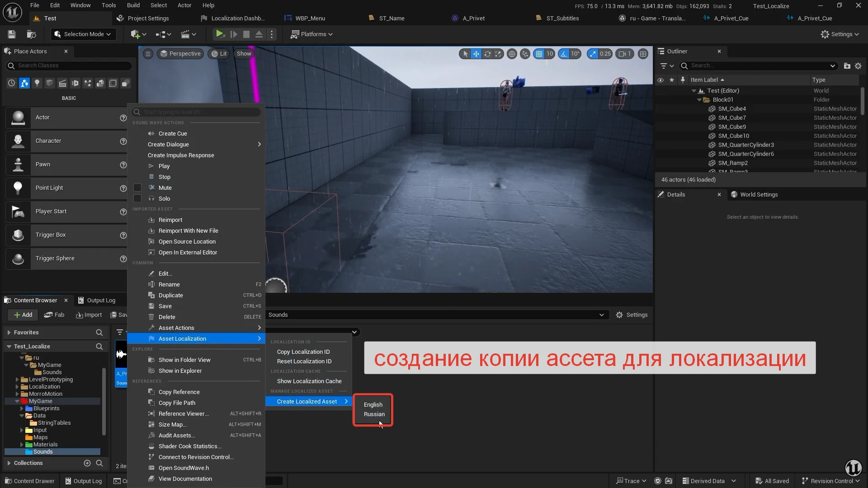Select recently placed clock icon category
Image resolution: width=868 pixels, height=488 pixels.
click(x=11, y=83)
